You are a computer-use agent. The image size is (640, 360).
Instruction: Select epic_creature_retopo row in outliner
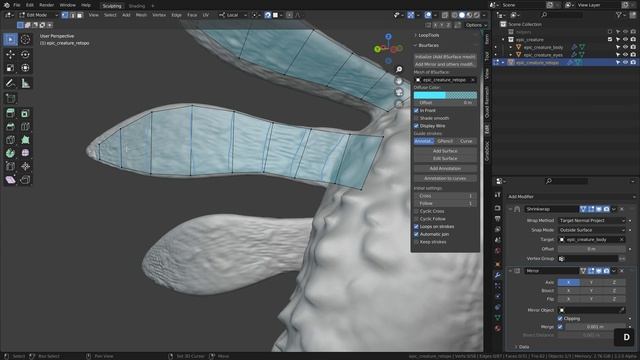pos(565,62)
